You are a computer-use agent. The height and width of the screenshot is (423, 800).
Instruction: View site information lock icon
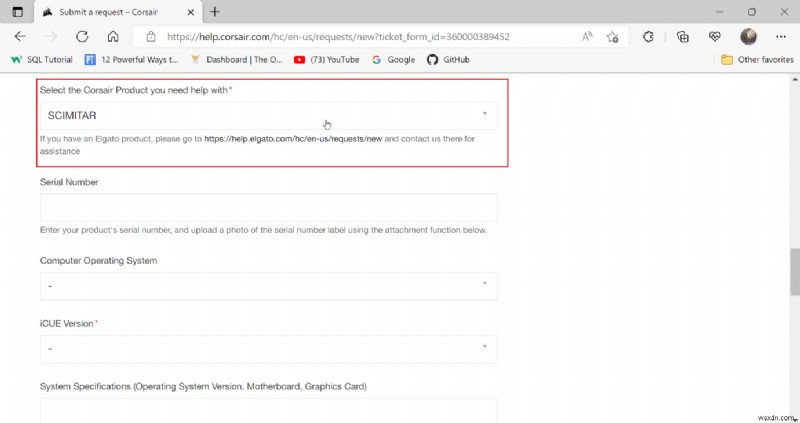[151, 37]
